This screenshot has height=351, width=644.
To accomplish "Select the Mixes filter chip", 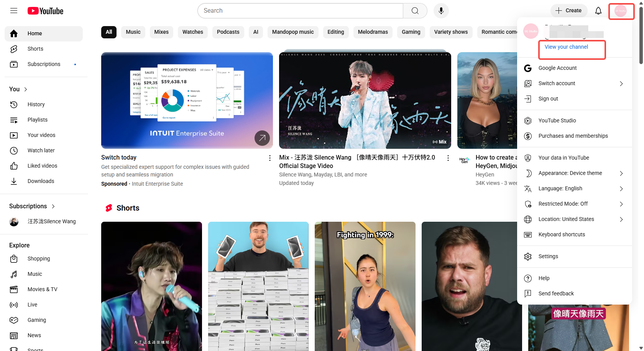I will pyautogui.click(x=161, y=32).
